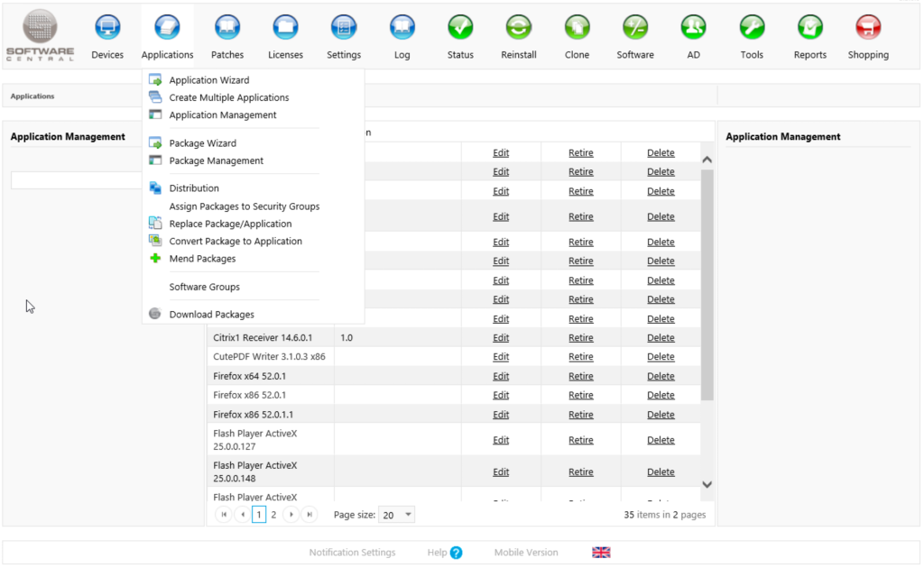The width and height of the screenshot is (924, 568).
Task: Click the search input field under Application Management
Action: (77, 180)
